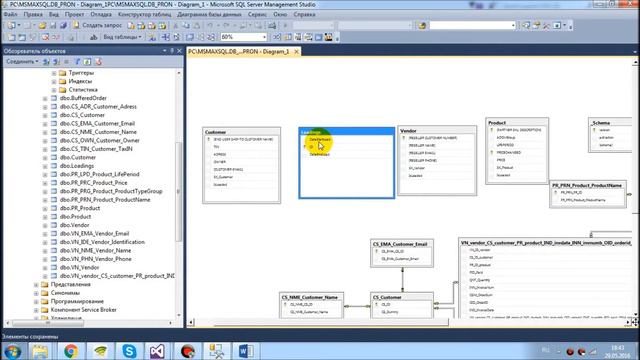Click the diagram horizontal scrollbar
Image resolution: width=640 pixels, height=360 pixels.
coord(330,322)
